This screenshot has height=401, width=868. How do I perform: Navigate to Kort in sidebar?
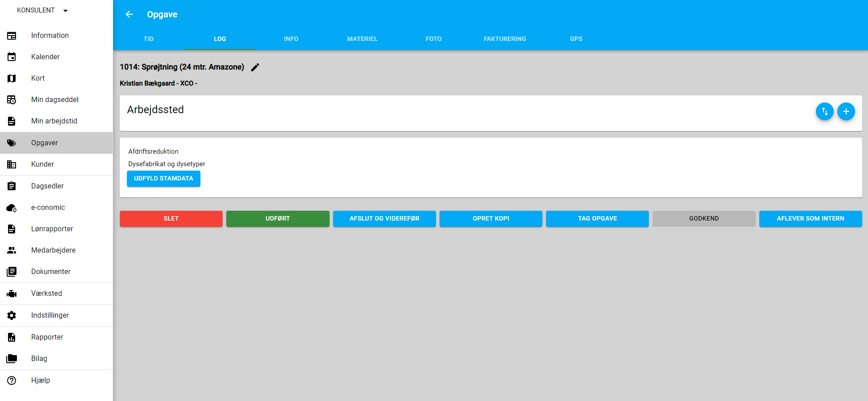click(x=56, y=78)
